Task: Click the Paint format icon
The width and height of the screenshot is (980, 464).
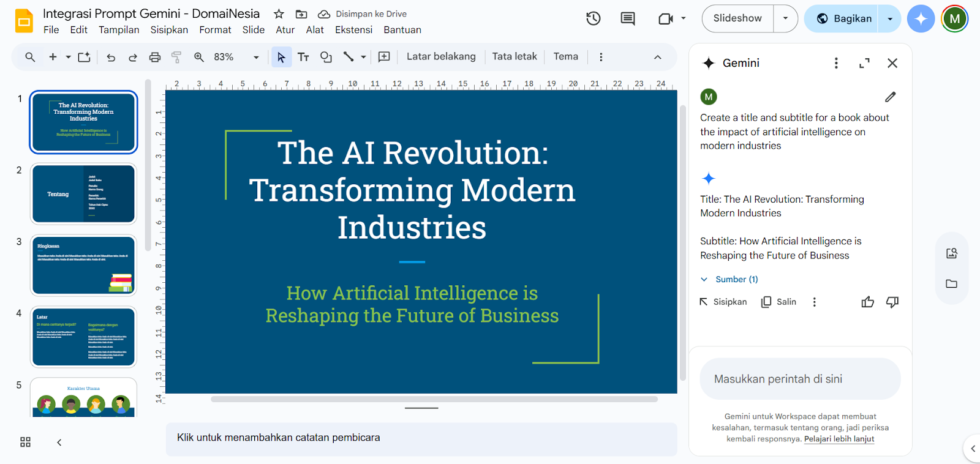Action: (176, 57)
